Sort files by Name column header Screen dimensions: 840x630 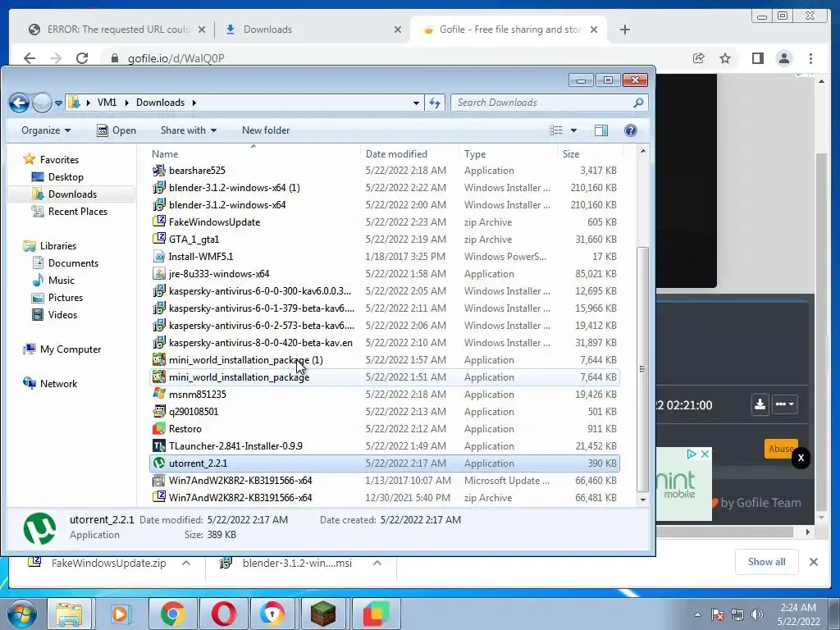tap(254, 153)
